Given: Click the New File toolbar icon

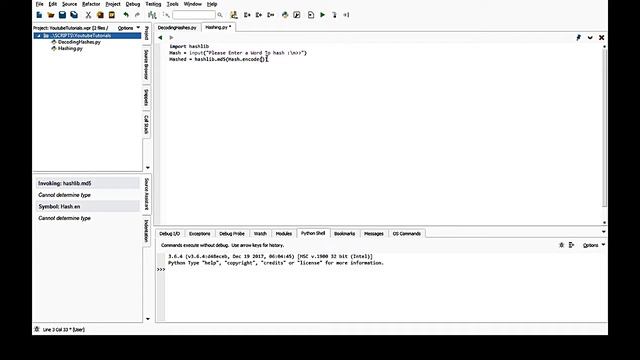Looking at the screenshot, I should 39,15.
